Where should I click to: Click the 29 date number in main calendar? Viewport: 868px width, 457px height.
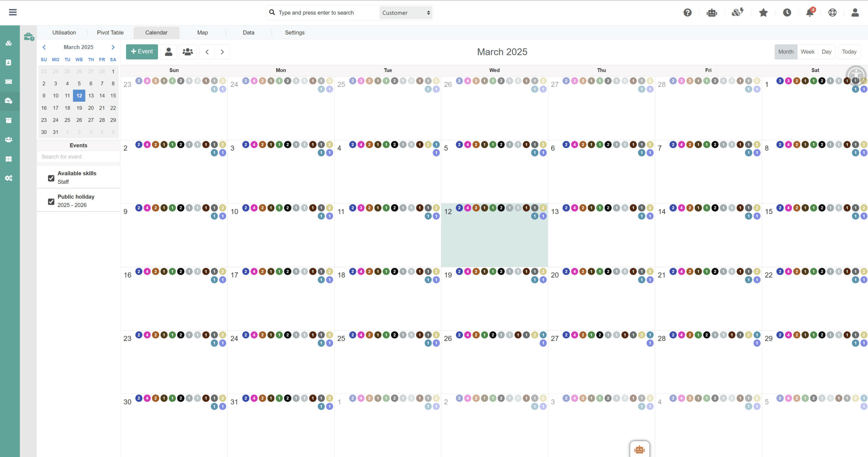point(768,339)
